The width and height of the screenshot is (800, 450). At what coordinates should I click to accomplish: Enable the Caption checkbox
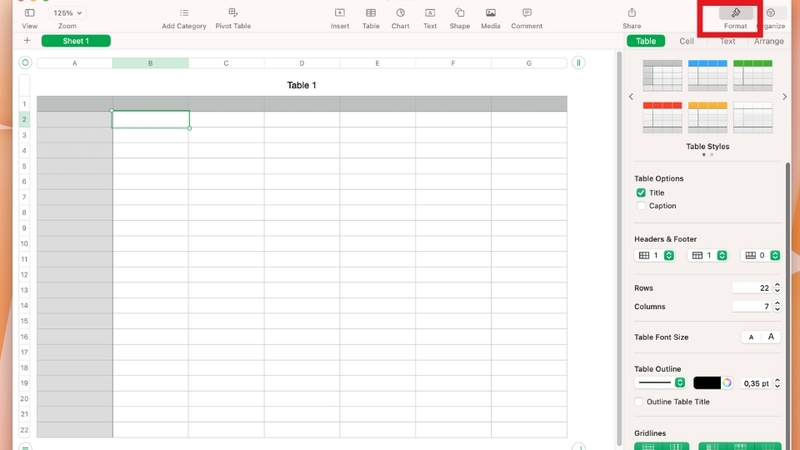tap(641, 206)
